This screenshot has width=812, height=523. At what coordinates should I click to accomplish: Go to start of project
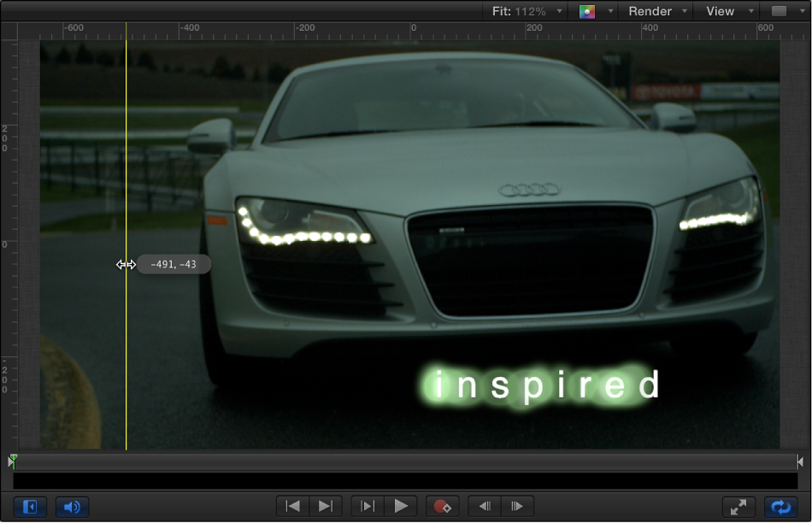click(293, 506)
